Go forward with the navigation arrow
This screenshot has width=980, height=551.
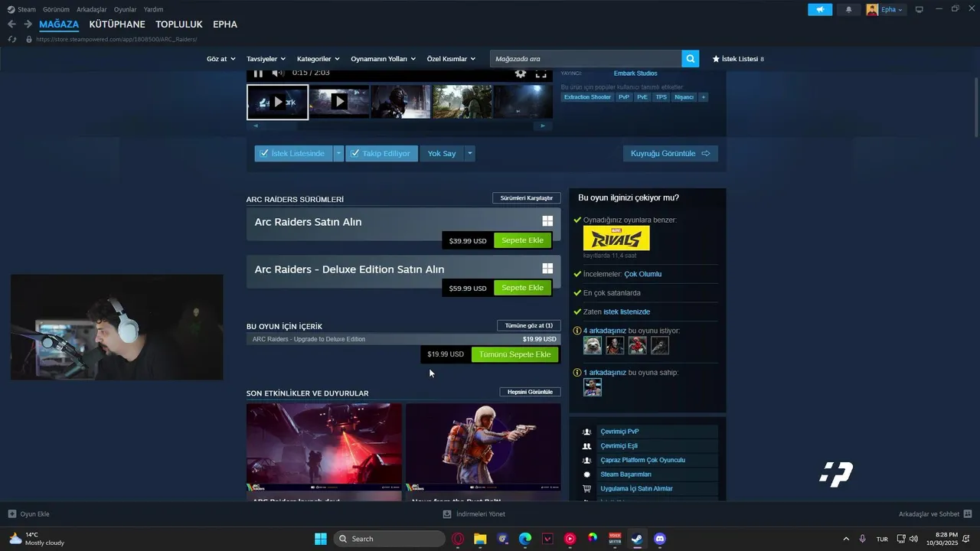coord(28,24)
